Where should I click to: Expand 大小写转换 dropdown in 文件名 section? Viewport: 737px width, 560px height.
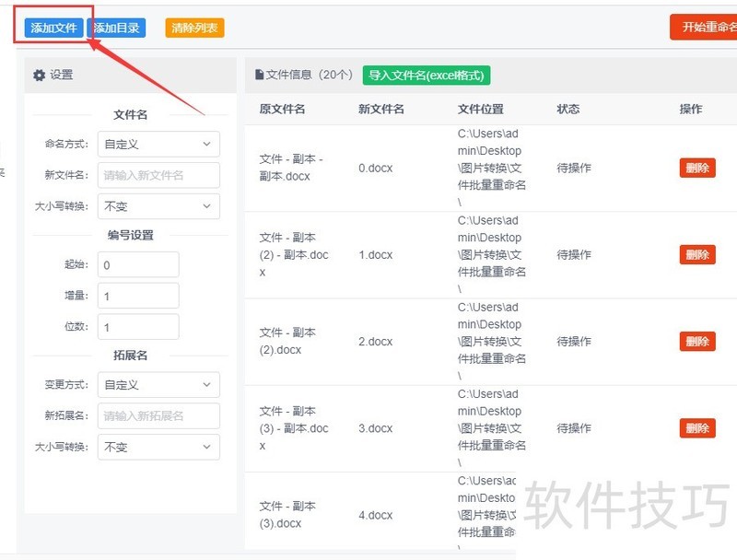(x=158, y=206)
